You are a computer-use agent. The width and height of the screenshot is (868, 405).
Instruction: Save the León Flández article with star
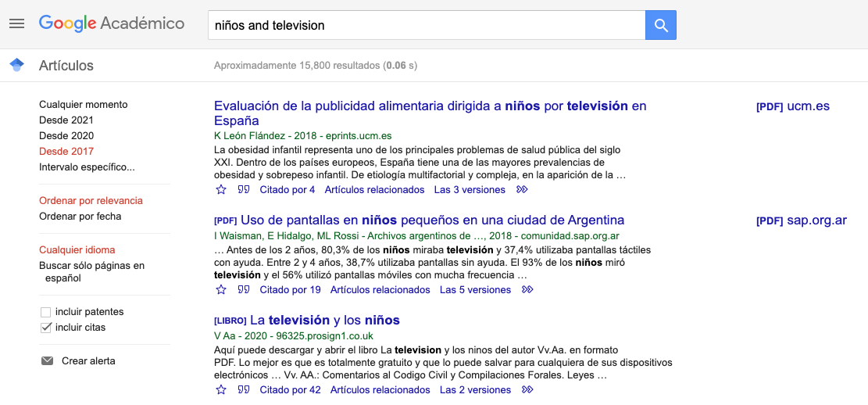221,190
